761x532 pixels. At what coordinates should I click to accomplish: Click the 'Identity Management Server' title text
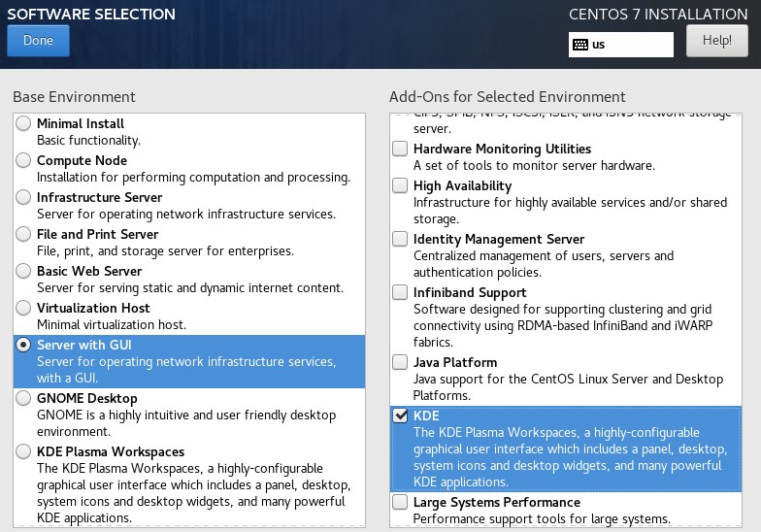(x=499, y=239)
